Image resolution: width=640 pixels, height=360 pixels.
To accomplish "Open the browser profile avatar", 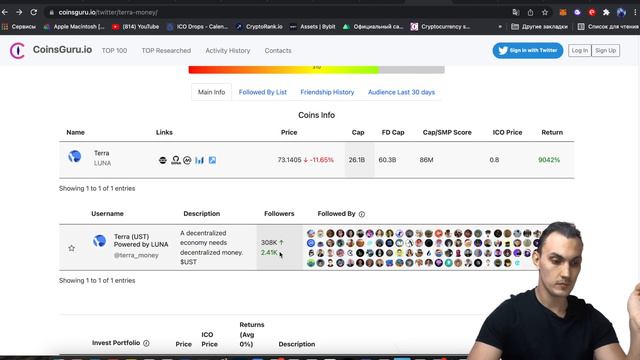I will coord(621,12).
